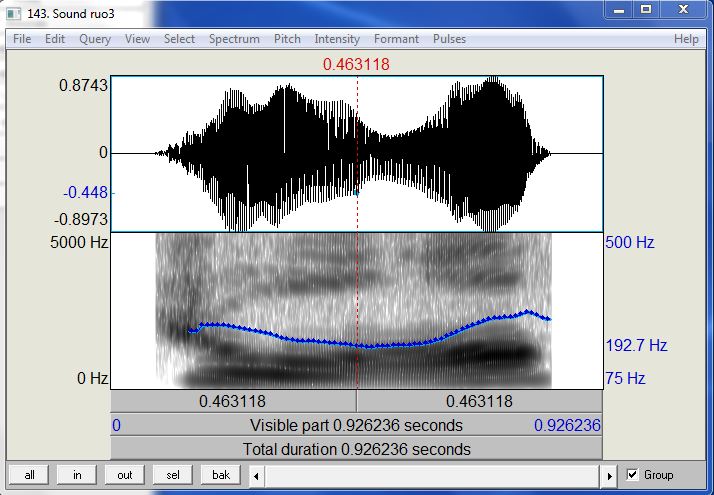Open the Query menu

pyautogui.click(x=95, y=39)
